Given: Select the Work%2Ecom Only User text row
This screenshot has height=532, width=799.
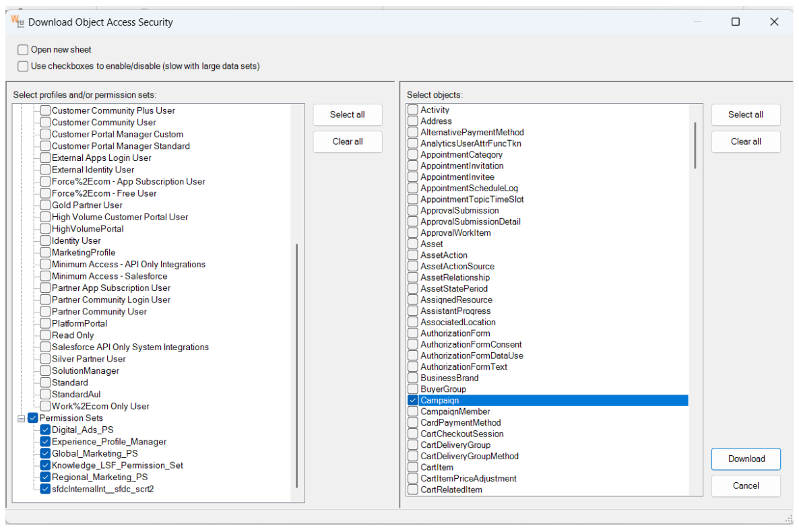Looking at the screenshot, I should pyautogui.click(x=100, y=407).
